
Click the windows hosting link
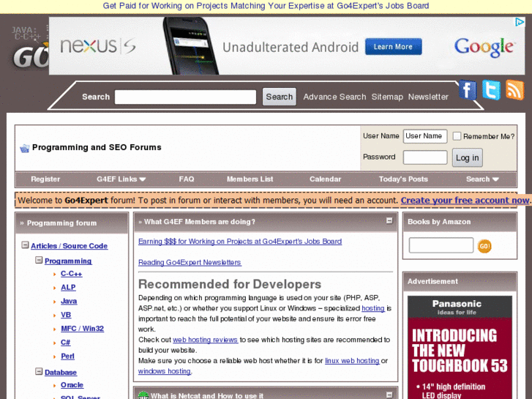point(164,371)
